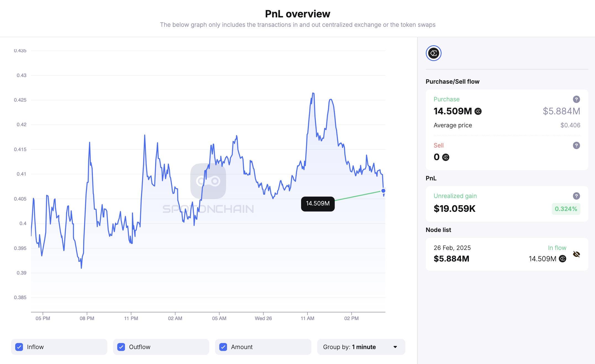The width and height of the screenshot is (595, 364).
Task: Open the Unrealized gain help icon
Action: tap(576, 196)
